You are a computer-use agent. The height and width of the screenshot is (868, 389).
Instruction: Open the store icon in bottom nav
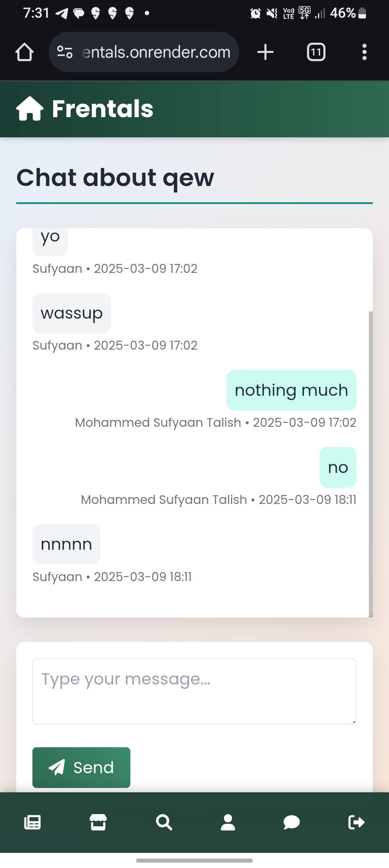point(98,823)
